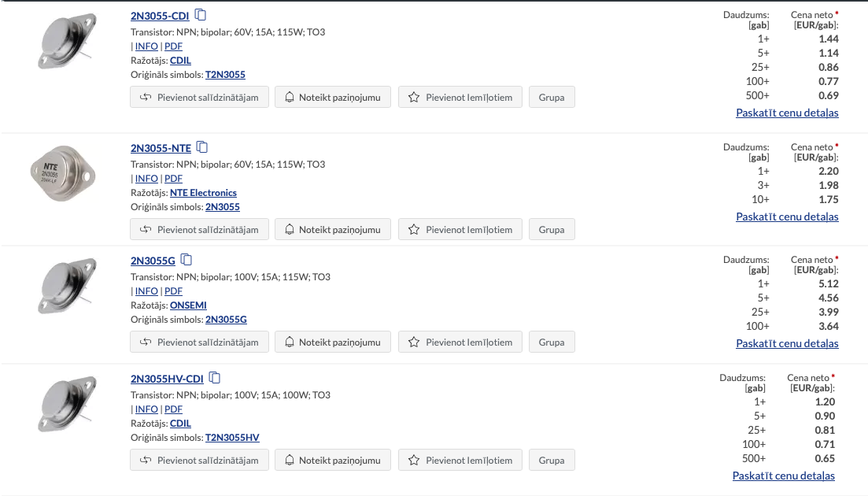This screenshot has width=868, height=496.
Task: Click copy icon beside 2N3055HV-CDI
Action: 215,378
